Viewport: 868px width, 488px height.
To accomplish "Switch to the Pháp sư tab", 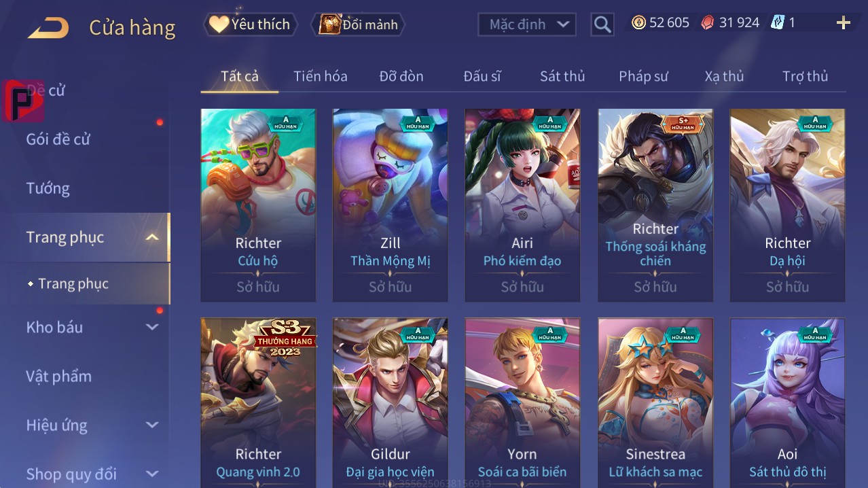I will click(643, 76).
